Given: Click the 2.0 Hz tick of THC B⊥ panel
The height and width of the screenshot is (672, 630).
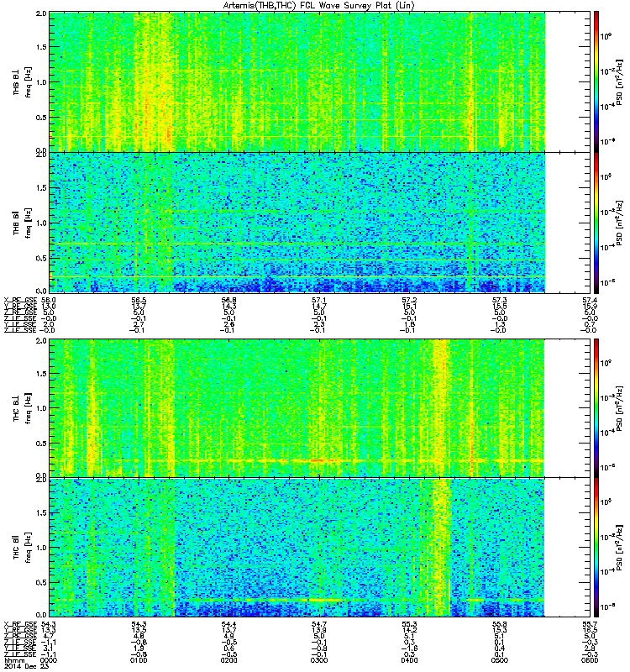Looking at the screenshot, I should 41,341.
